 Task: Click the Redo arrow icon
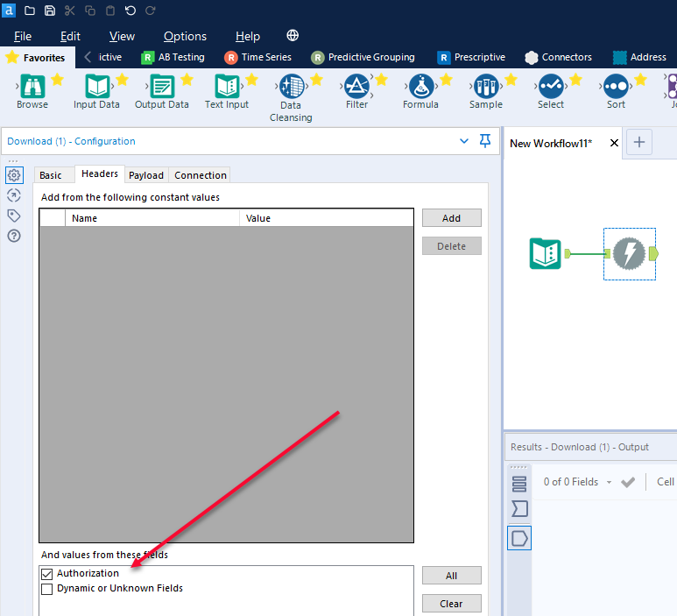pyautogui.click(x=151, y=11)
